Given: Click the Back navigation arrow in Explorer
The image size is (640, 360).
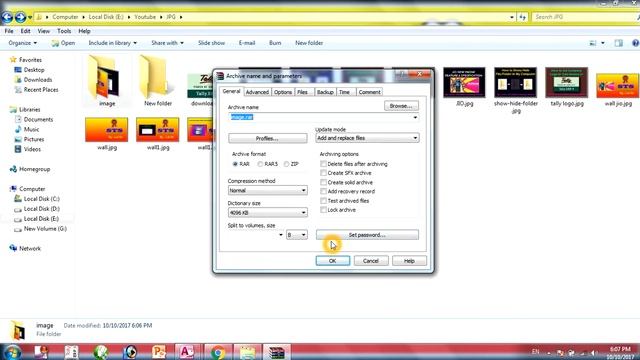Looking at the screenshot, I should 7,17.
